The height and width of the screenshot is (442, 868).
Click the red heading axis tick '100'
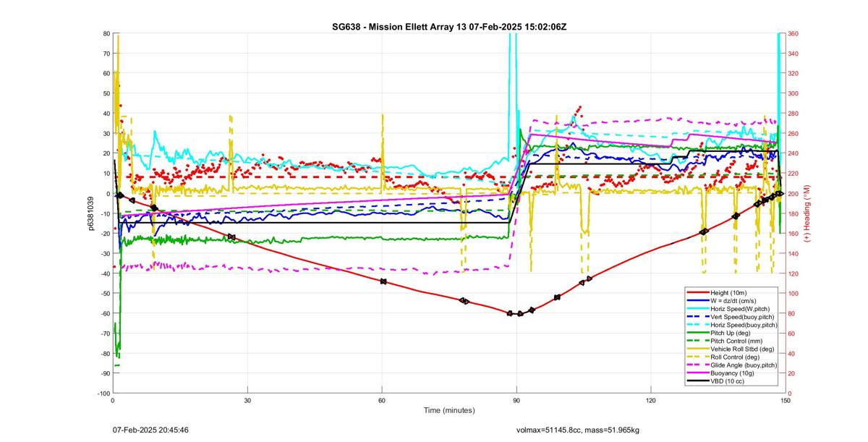pos(794,293)
